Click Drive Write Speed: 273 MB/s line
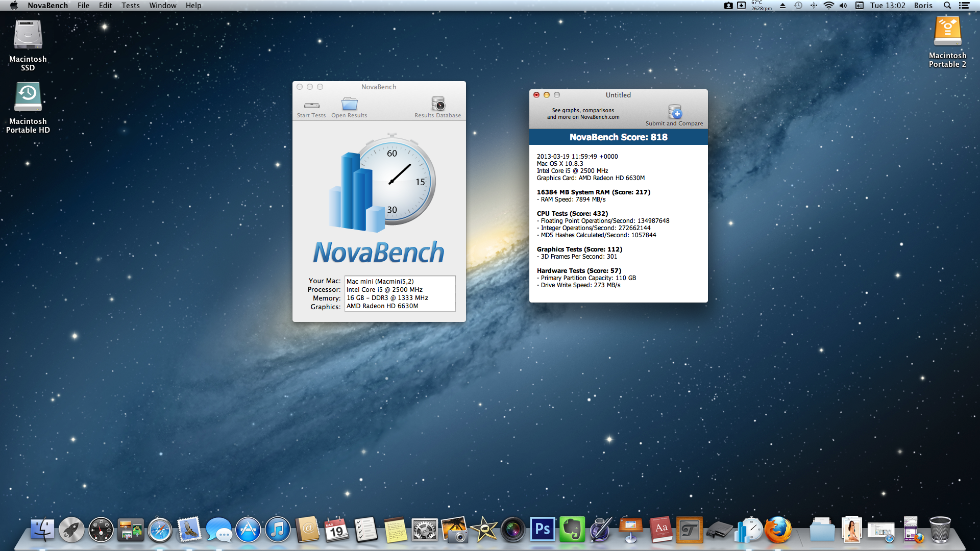The width and height of the screenshot is (980, 551). (x=578, y=285)
